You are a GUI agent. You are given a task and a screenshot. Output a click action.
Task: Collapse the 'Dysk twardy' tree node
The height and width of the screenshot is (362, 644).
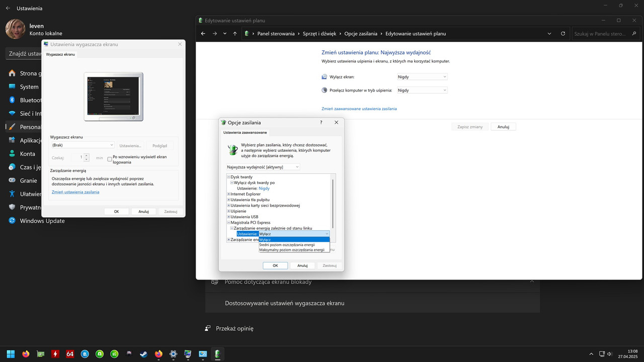228,177
